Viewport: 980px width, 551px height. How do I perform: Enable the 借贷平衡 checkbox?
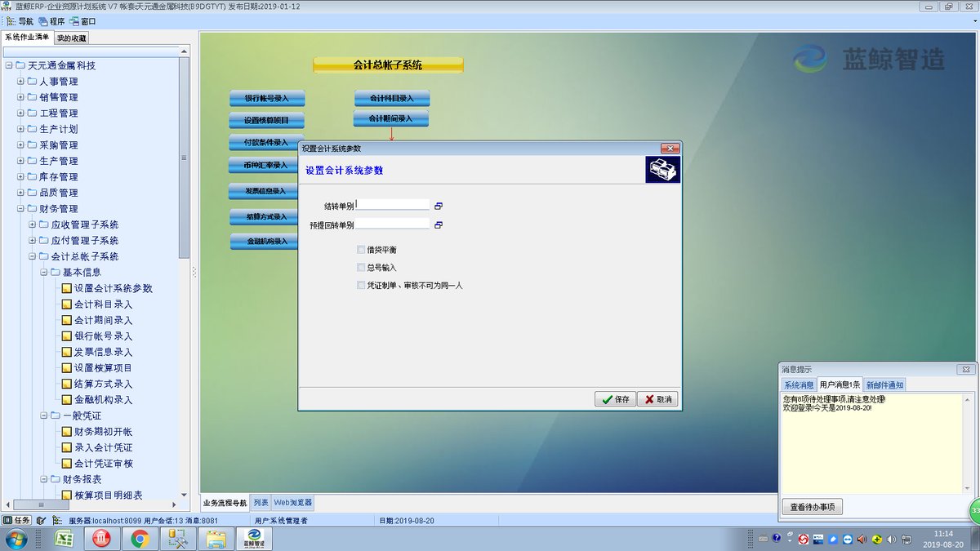[361, 249]
